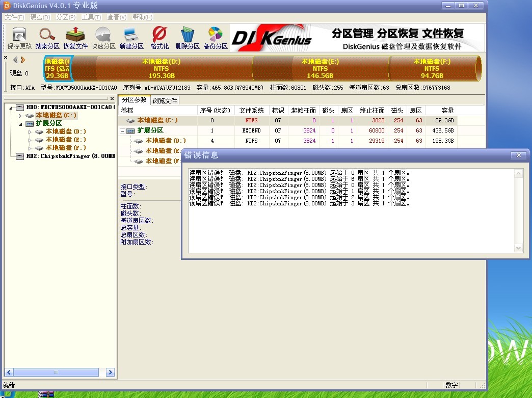
Task: Select the 本地磁盘(C:) row in partition table
Action: [x=288, y=120]
